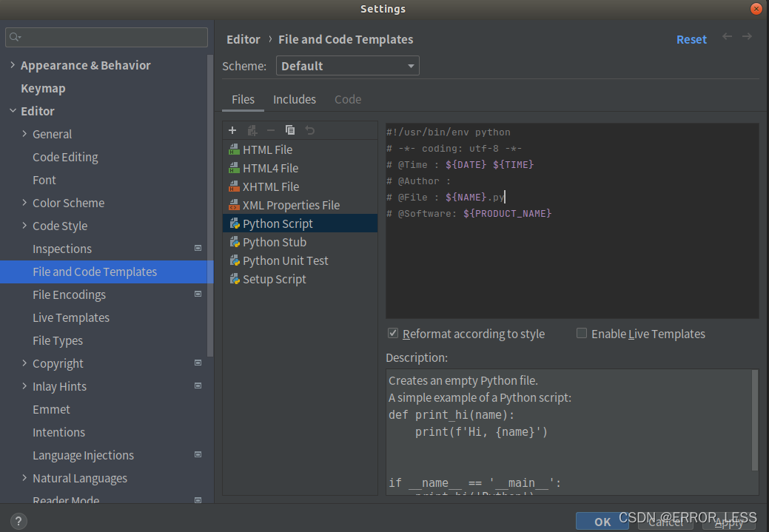Expand the Natural Languages subsection

tap(24, 478)
